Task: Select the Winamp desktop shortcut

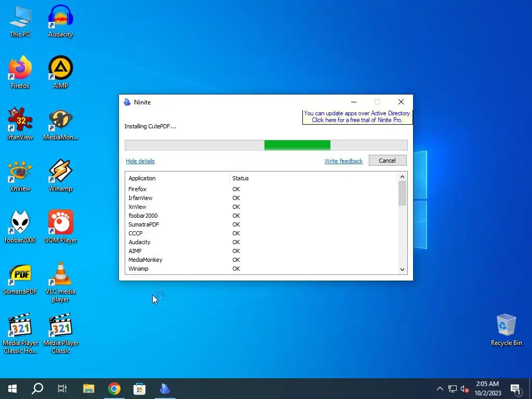Action: (60, 176)
